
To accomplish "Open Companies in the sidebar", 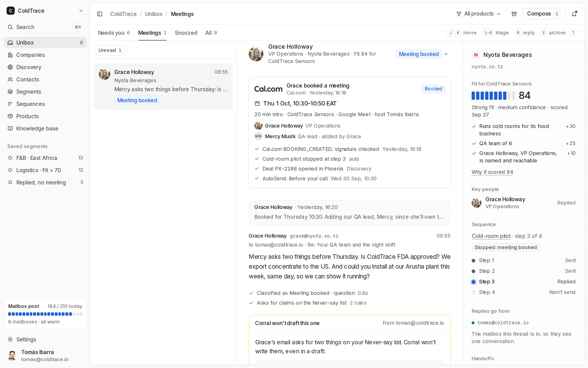I will (45, 55).
